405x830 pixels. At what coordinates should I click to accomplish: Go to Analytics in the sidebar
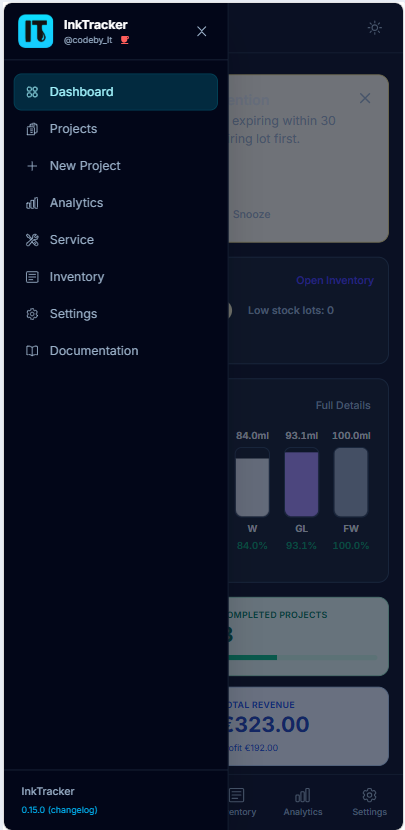pos(115,203)
